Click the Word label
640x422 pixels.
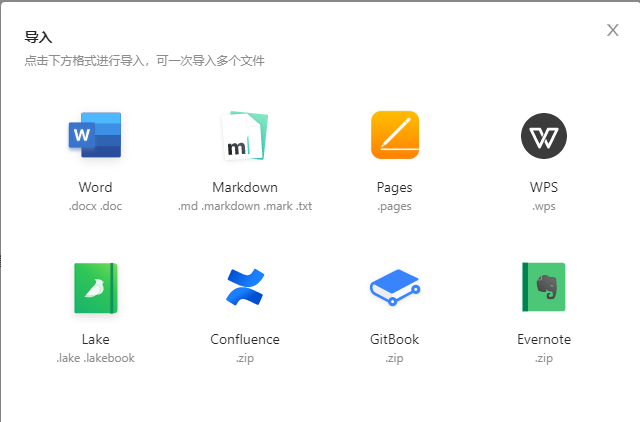coord(95,187)
